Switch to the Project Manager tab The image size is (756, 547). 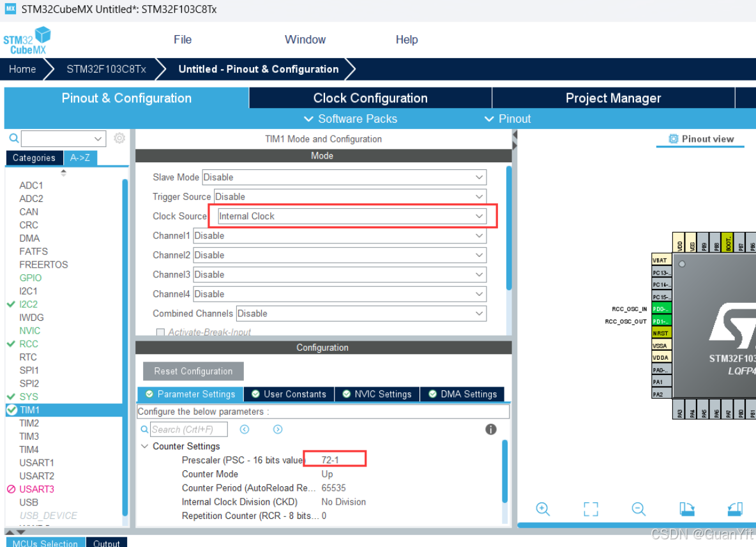(613, 98)
